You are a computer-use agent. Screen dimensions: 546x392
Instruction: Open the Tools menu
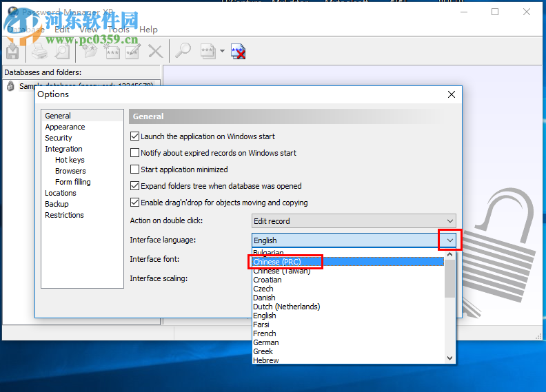(119, 30)
